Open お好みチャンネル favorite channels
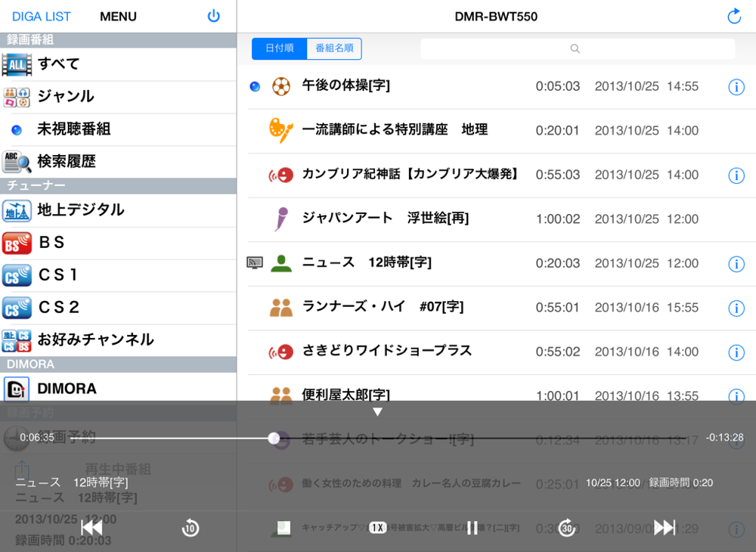The image size is (756, 552). (118, 340)
